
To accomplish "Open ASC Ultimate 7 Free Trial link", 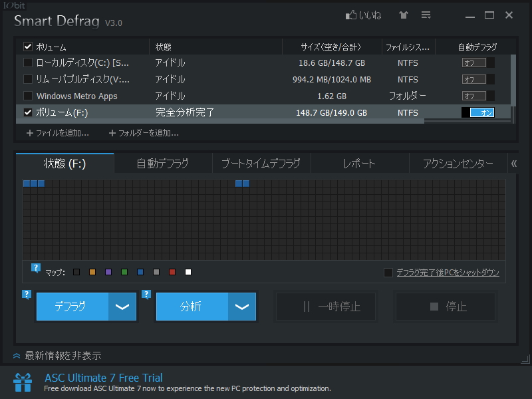I will click(104, 378).
